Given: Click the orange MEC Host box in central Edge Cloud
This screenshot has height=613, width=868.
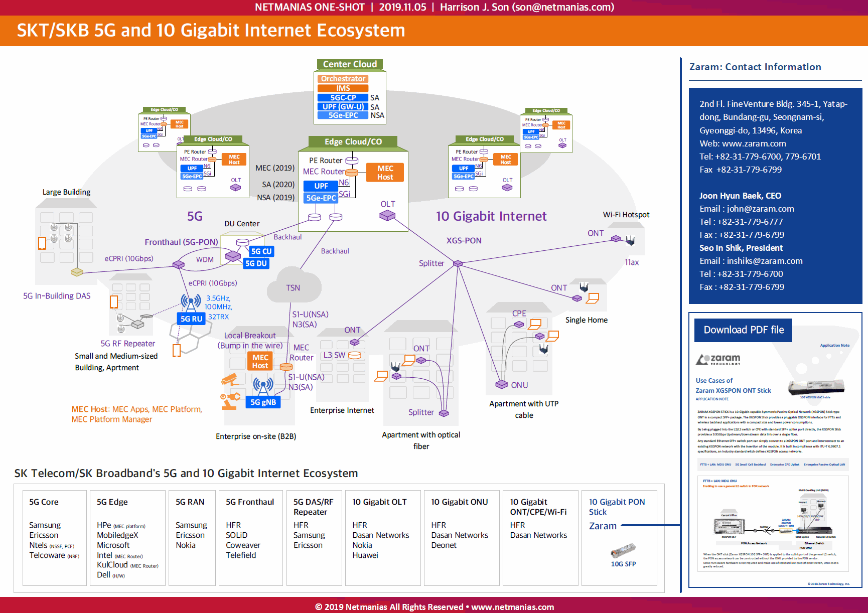Looking at the screenshot, I should [x=385, y=173].
